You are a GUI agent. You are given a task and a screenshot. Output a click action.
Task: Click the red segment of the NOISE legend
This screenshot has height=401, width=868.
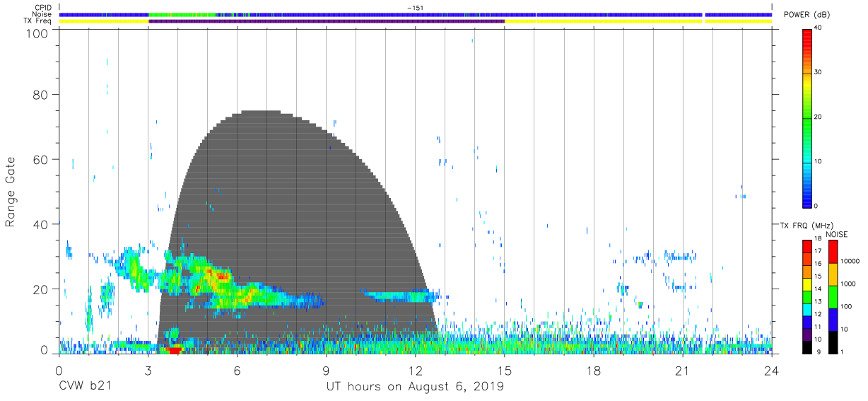(x=833, y=251)
